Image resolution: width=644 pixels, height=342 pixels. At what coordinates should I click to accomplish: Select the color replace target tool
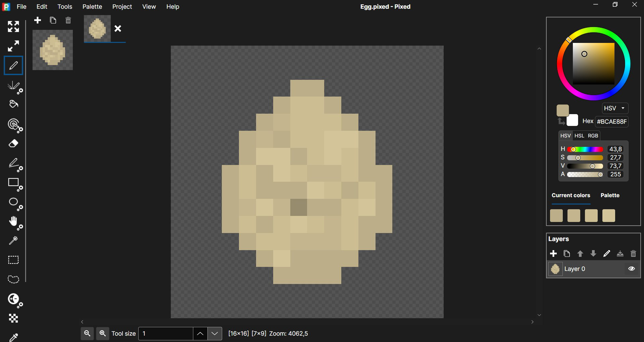15,126
